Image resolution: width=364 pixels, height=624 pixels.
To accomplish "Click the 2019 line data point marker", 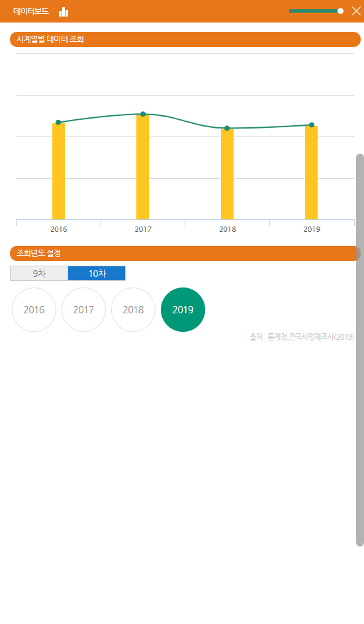I will click(312, 125).
